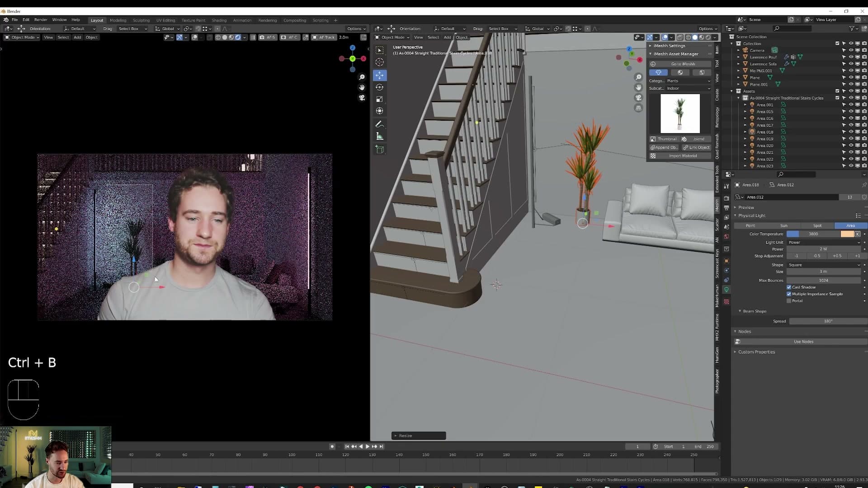Click the plant asset thumbnail preview
Viewport: 868px width, 488px height.
pyautogui.click(x=680, y=113)
